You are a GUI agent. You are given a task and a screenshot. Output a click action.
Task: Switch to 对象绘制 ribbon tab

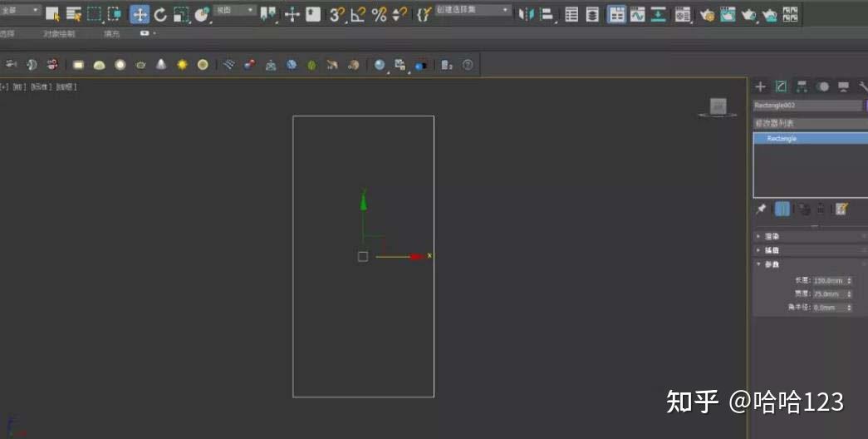pyautogui.click(x=59, y=34)
